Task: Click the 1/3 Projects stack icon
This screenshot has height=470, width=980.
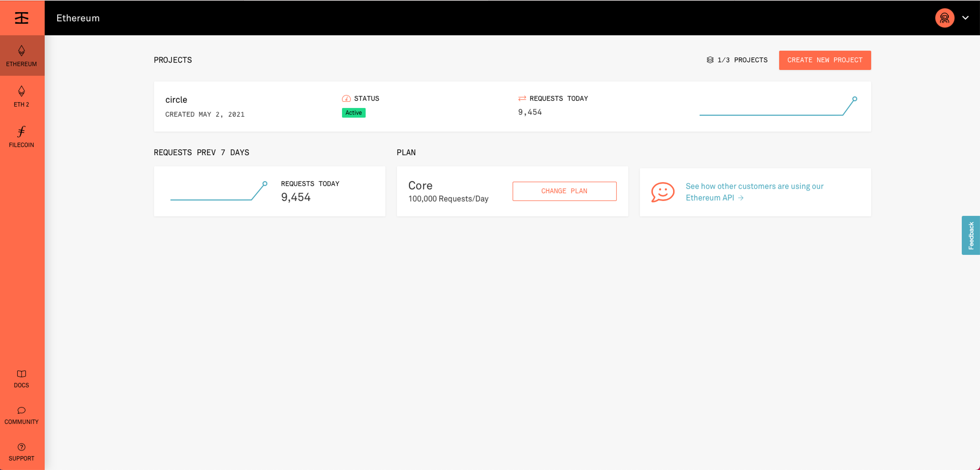Action: click(710, 60)
